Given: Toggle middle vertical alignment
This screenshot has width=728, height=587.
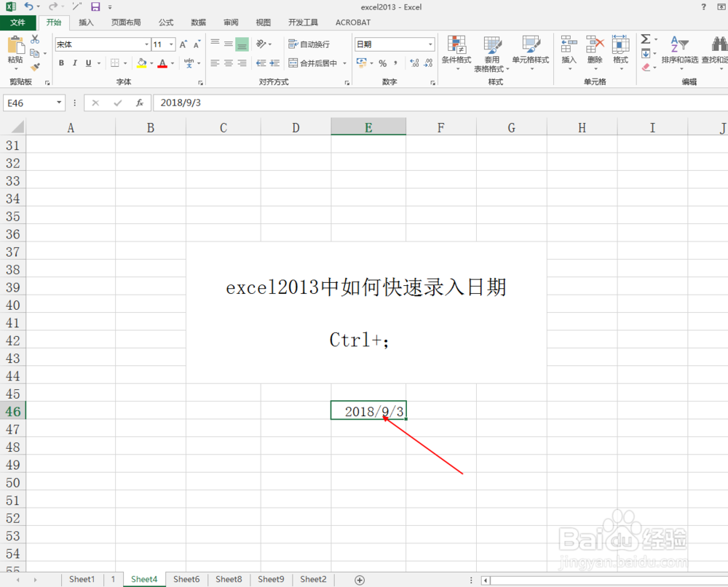Looking at the screenshot, I should click(x=229, y=44).
